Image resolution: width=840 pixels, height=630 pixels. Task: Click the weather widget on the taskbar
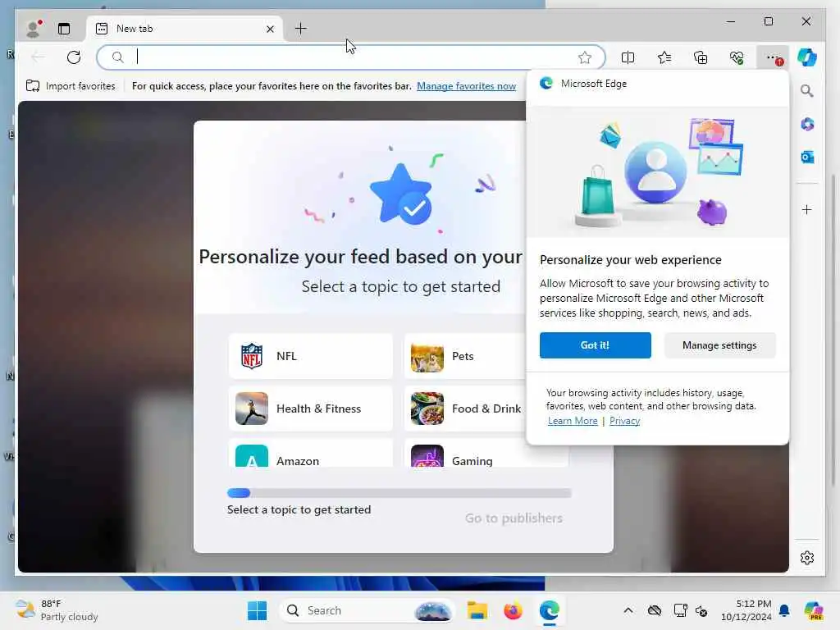click(x=57, y=610)
